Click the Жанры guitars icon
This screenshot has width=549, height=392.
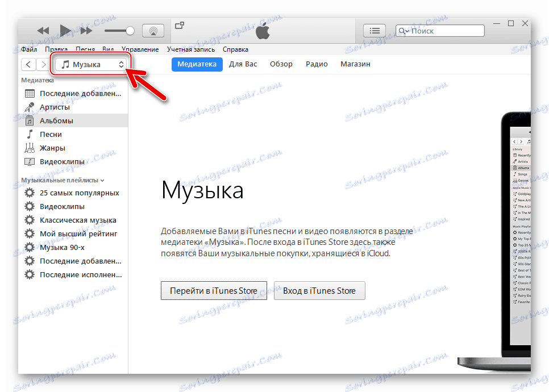(30, 148)
